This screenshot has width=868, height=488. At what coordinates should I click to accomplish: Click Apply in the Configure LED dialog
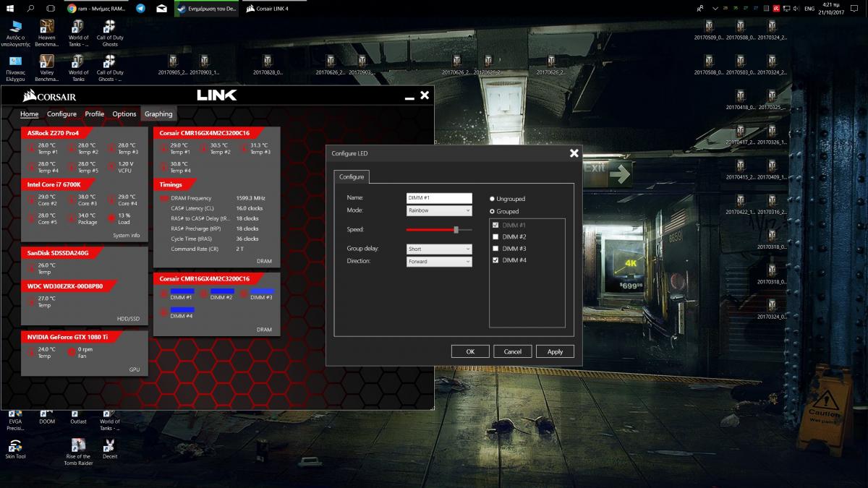click(x=555, y=351)
